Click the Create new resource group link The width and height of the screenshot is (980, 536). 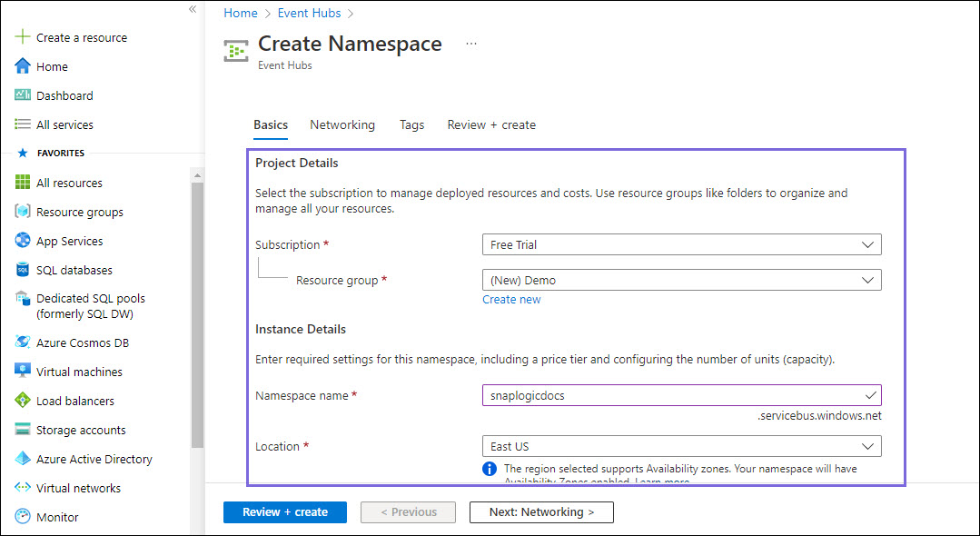pos(511,299)
